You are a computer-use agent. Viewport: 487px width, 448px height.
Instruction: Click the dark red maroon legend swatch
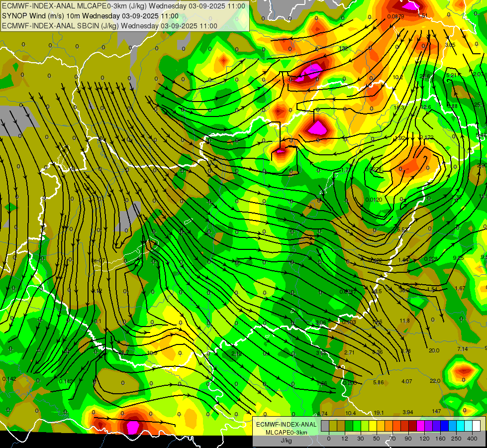[x=413, y=426]
